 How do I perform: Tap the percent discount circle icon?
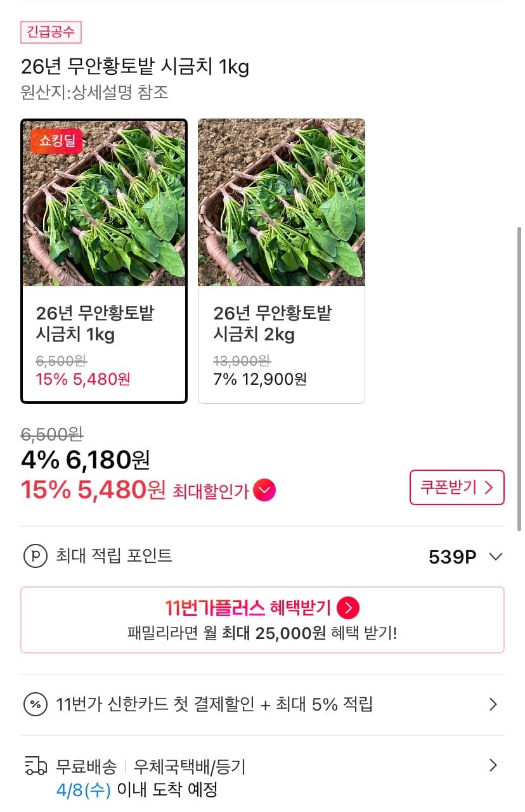coord(35,704)
